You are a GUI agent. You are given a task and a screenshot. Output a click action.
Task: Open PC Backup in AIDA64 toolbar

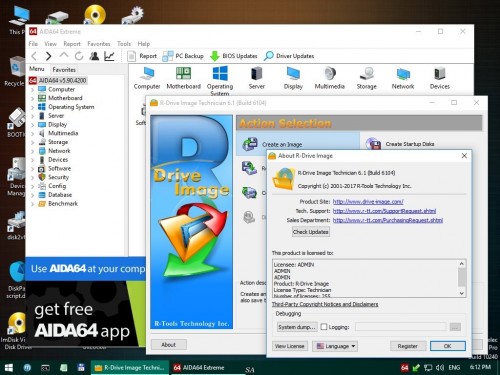[183, 56]
